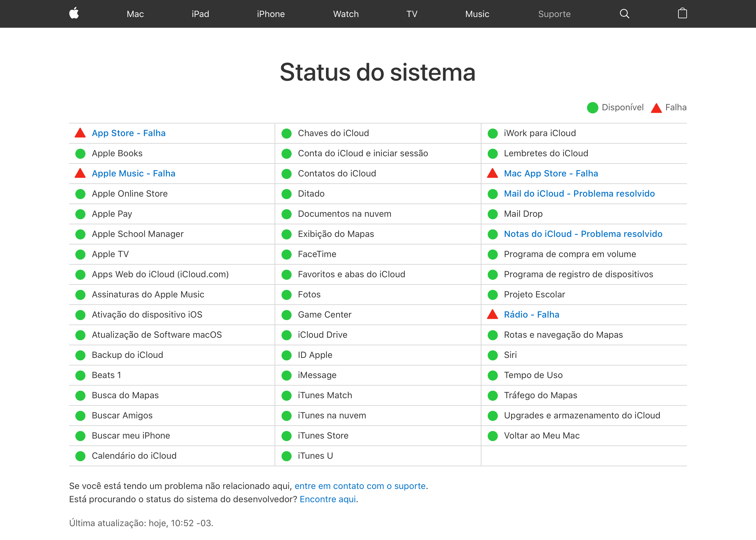Screen dimensions: 756x540
Task: Click the green dot beside Beats 1
Action: tap(80, 376)
